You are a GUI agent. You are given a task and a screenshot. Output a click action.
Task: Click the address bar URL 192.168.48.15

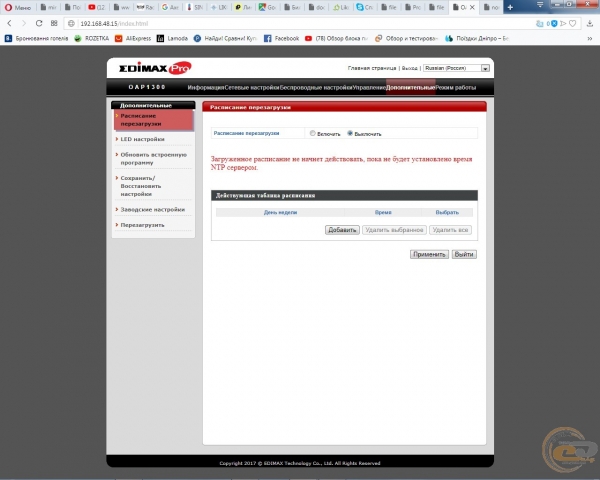114,24
